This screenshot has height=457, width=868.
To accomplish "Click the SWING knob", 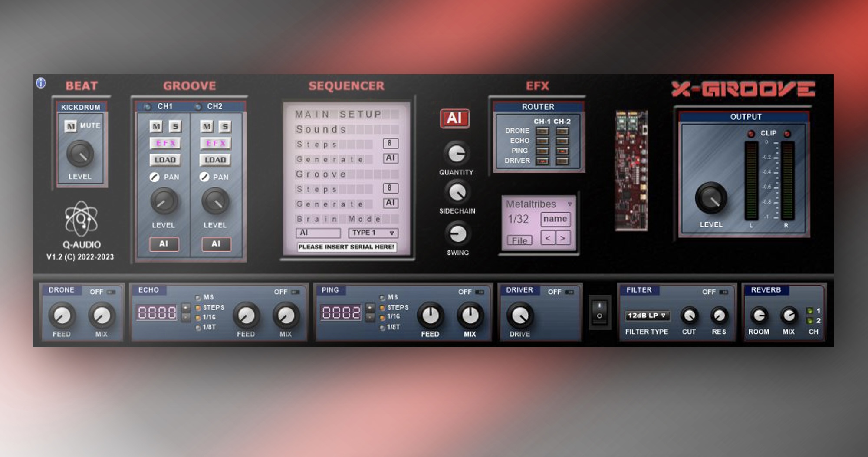I will coord(457,234).
